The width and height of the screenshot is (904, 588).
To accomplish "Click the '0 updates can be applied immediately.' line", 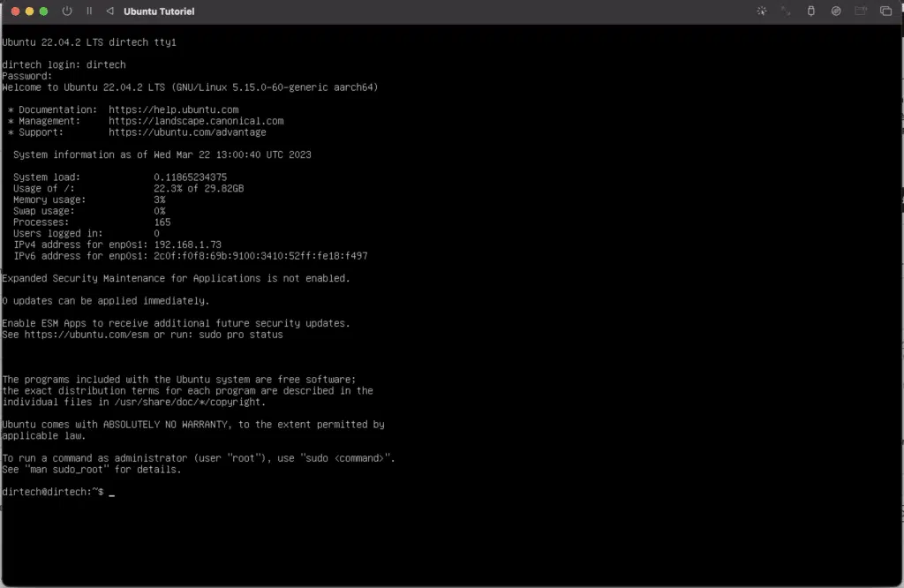I will pyautogui.click(x=106, y=301).
